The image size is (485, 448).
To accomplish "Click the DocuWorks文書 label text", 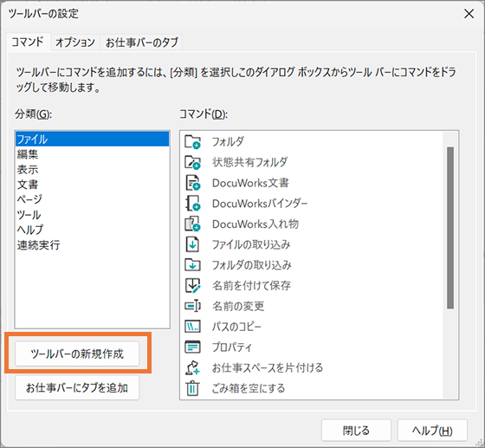I will (250, 183).
